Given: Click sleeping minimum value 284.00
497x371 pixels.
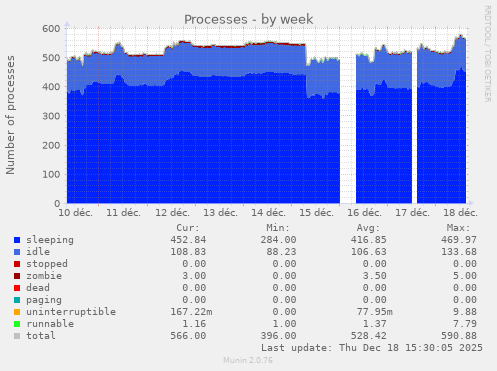Looking at the screenshot, I should pyautogui.click(x=278, y=240).
